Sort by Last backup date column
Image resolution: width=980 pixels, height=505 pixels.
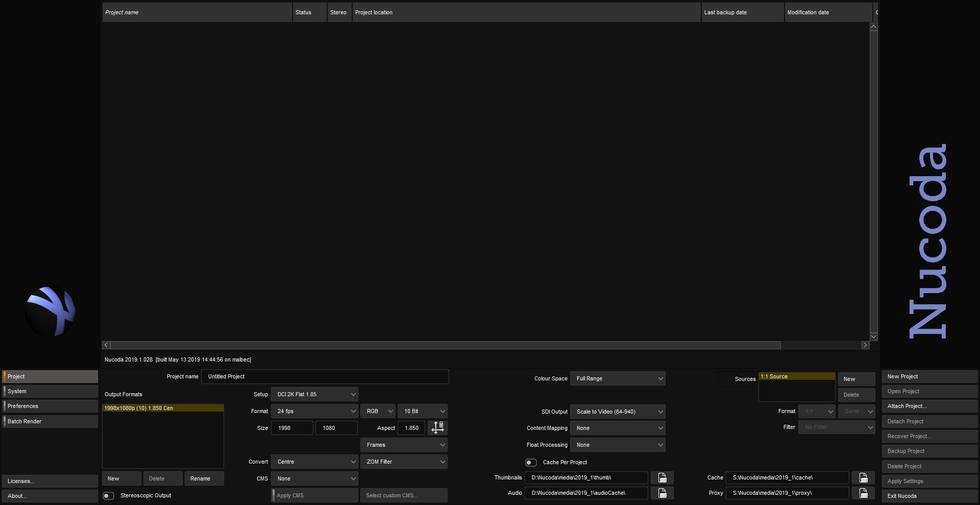743,12
